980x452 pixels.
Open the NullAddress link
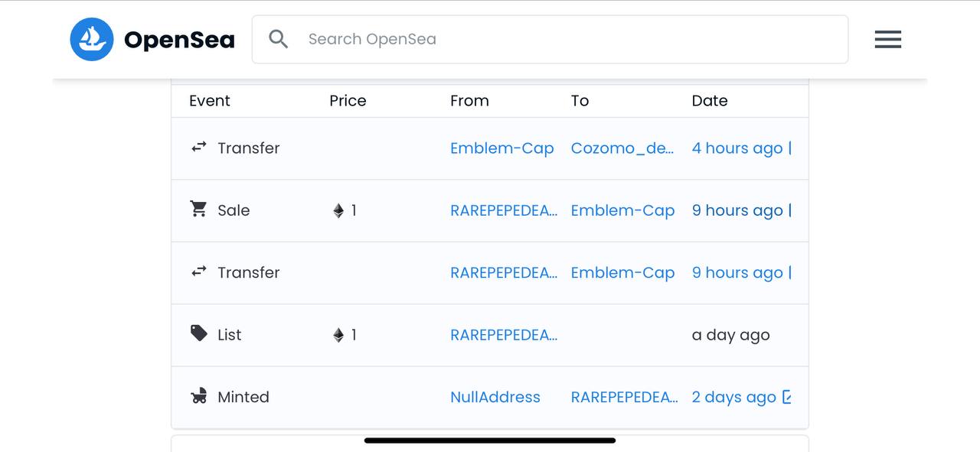click(x=495, y=397)
